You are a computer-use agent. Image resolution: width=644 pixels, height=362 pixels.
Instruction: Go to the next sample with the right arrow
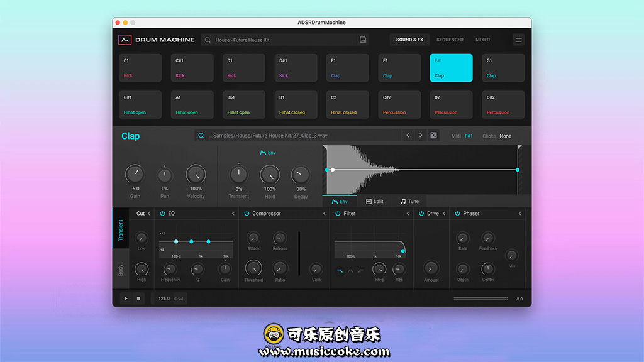[x=421, y=136]
